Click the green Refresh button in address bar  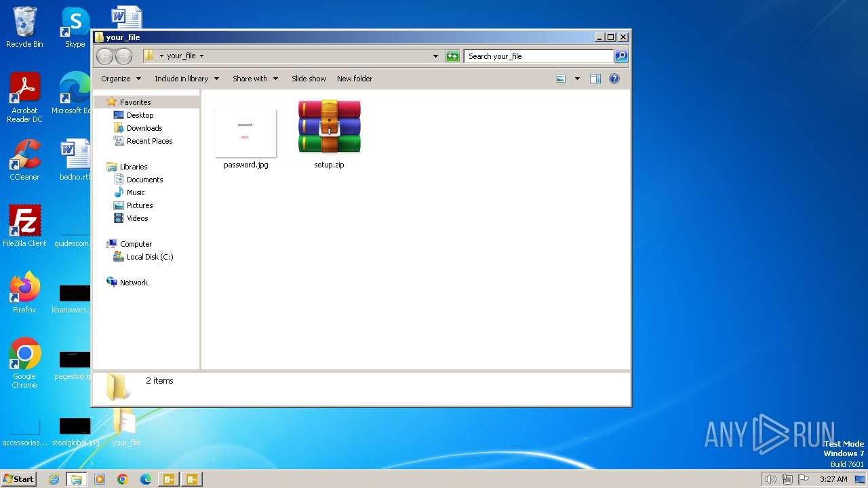click(452, 56)
